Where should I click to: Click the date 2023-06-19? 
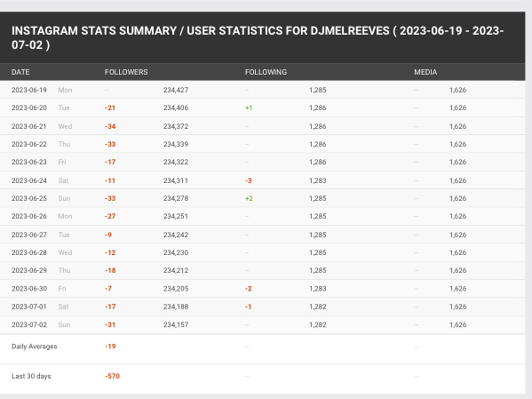29,90
